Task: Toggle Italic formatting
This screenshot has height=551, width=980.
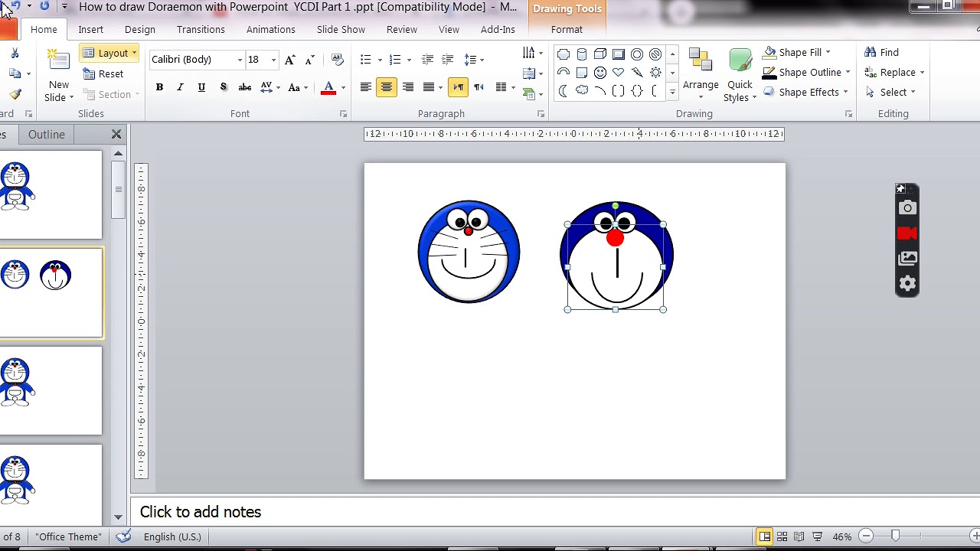Action: [180, 87]
